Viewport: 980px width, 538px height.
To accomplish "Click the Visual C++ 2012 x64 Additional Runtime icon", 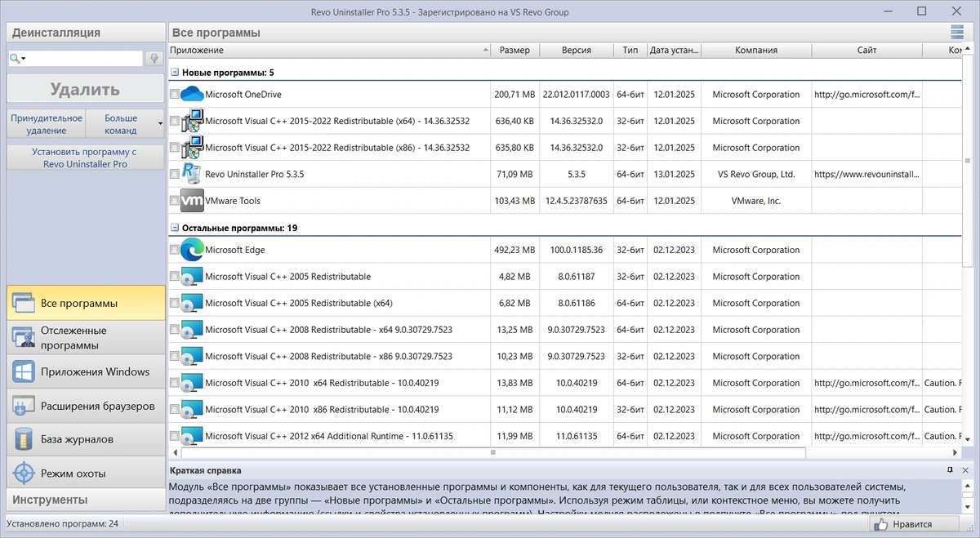I will click(x=192, y=436).
